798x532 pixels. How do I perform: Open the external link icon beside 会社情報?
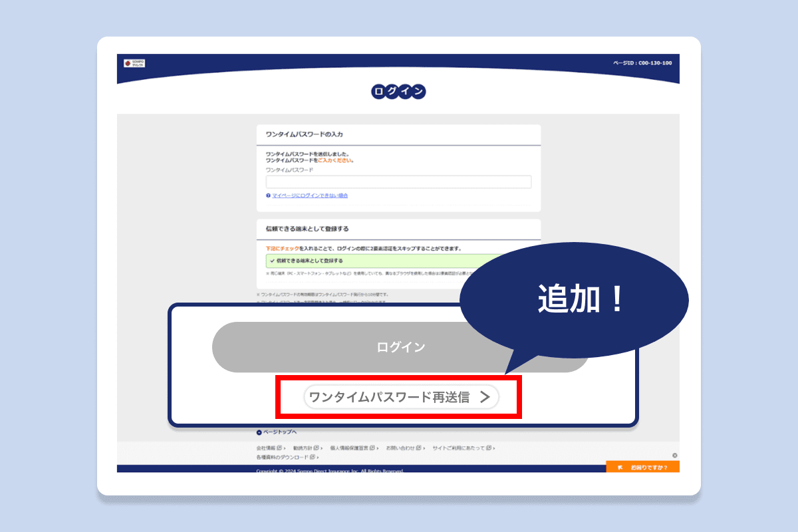(x=278, y=448)
